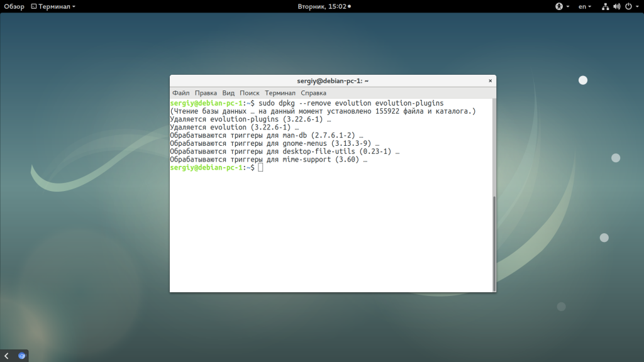This screenshot has width=644, height=362.
Task: Click the Обзор activities button
Action: pyautogui.click(x=14, y=6)
